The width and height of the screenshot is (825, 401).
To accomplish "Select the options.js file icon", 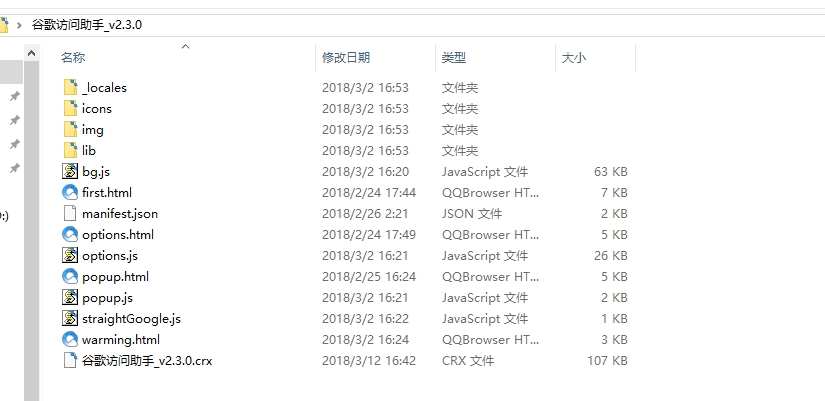I will point(70,255).
